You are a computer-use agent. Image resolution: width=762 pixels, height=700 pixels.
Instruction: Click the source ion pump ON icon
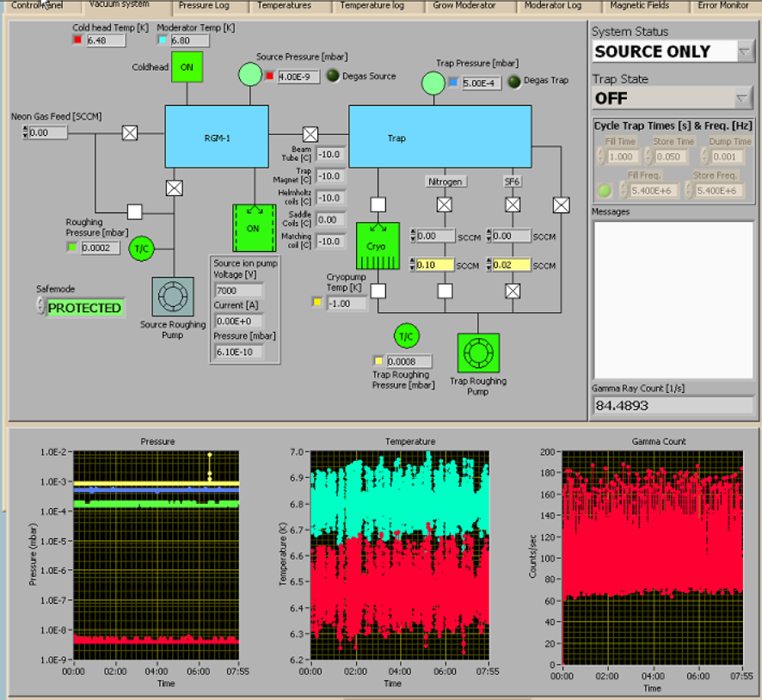pos(254,228)
